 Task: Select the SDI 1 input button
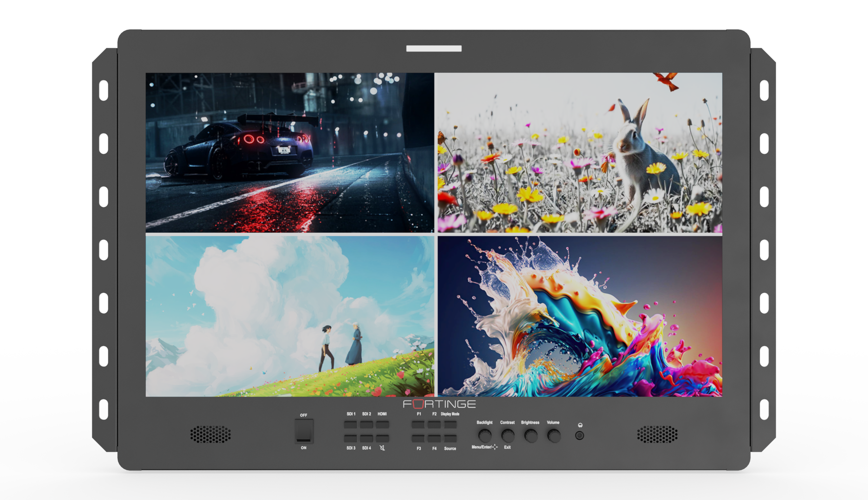351,425
